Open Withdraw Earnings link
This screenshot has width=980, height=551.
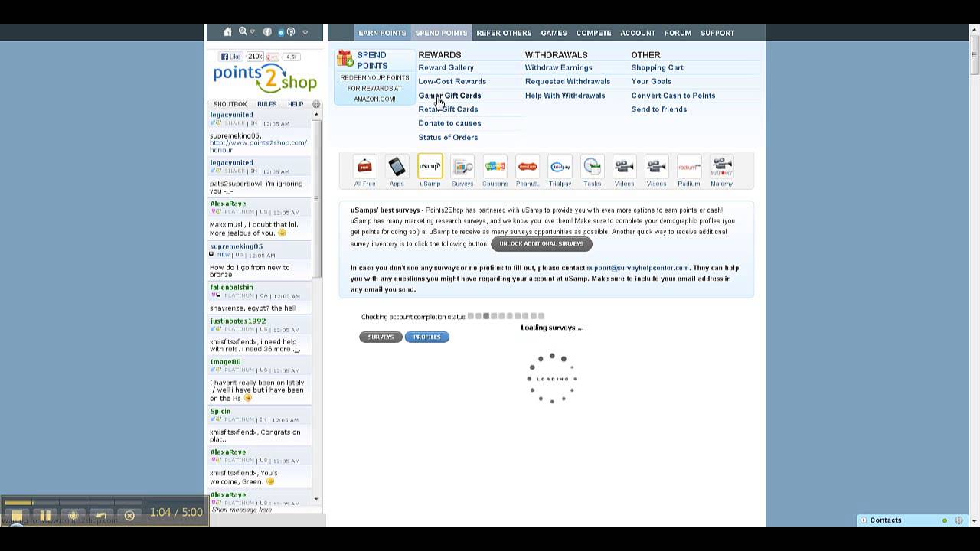[x=558, y=67]
